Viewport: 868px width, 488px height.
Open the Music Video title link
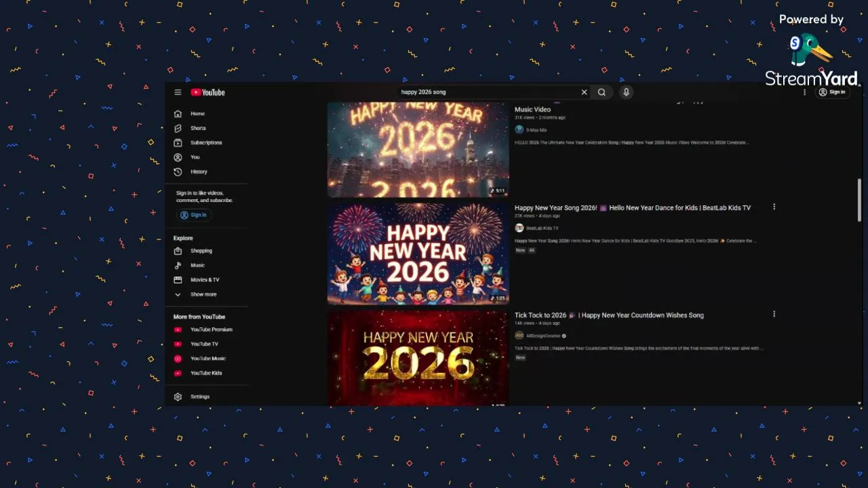pos(532,110)
